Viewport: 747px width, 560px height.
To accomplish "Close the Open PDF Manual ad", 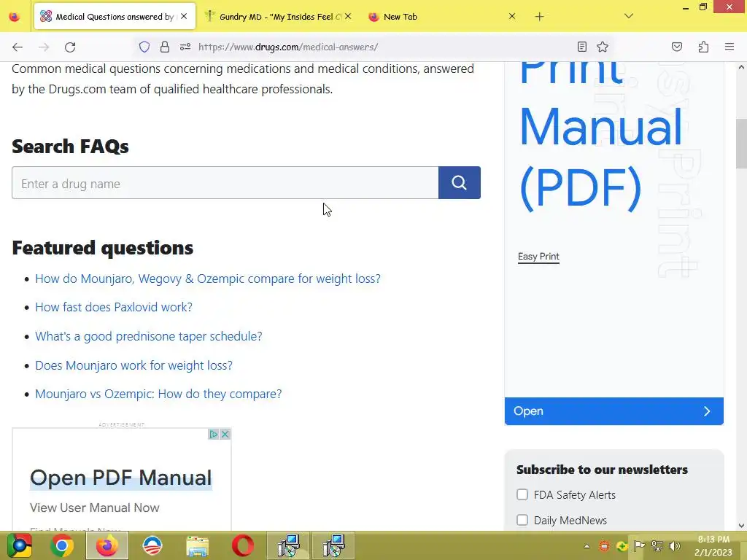I will 225,435.
